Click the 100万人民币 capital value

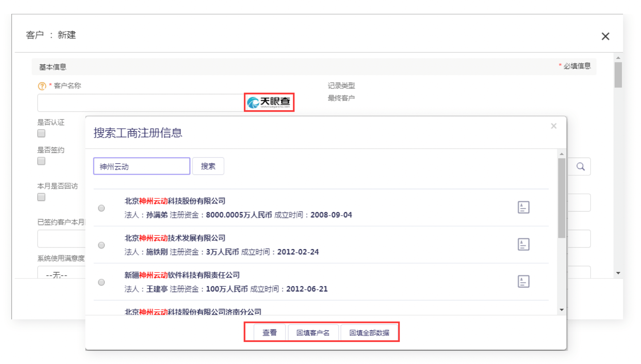click(x=227, y=289)
